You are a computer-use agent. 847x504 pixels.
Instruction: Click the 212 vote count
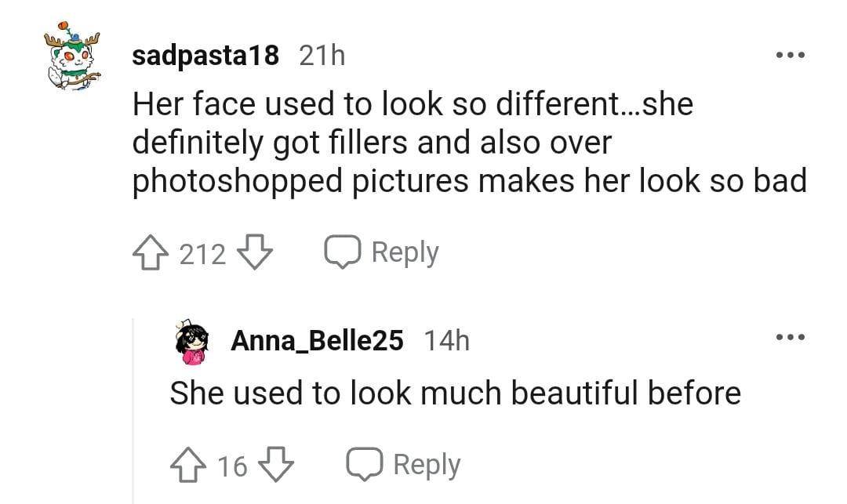[x=202, y=254]
